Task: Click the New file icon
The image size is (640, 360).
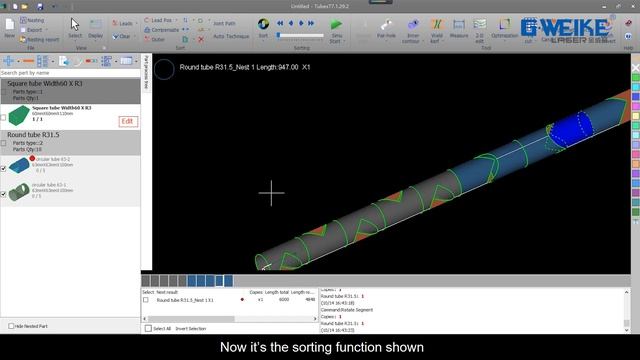Action: 9,24
